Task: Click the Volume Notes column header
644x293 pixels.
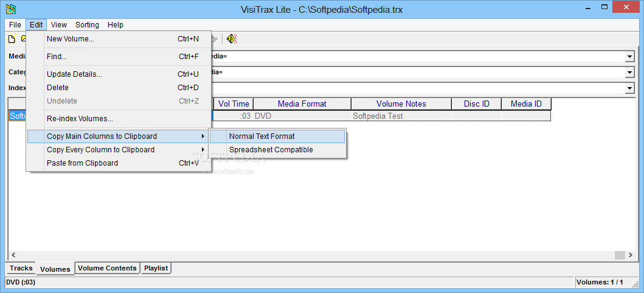Action: pyautogui.click(x=401, y=104)
